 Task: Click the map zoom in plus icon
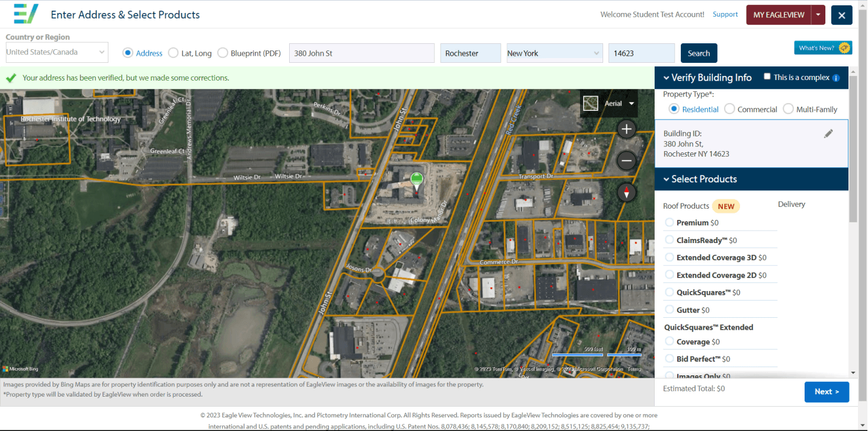click(x=626, y=129)
